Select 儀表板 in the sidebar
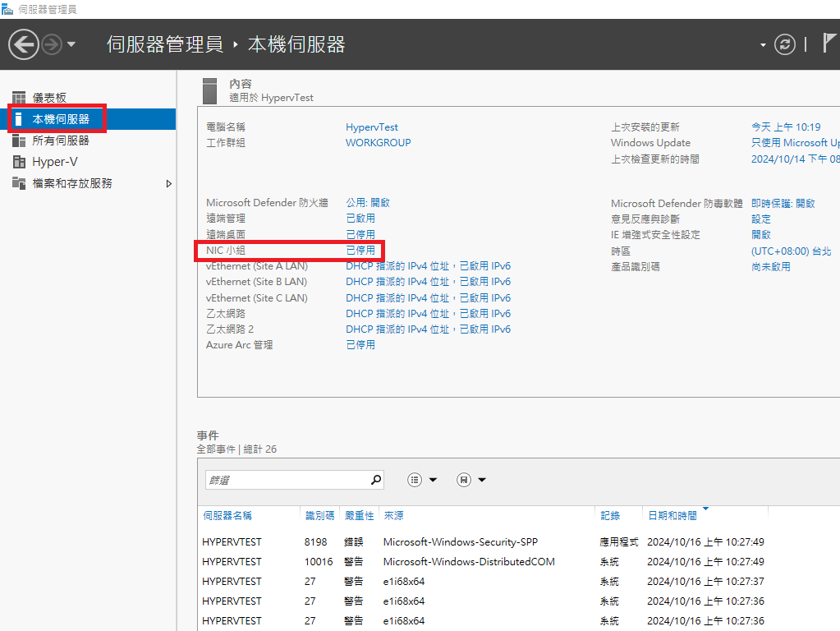 (49, 98)
